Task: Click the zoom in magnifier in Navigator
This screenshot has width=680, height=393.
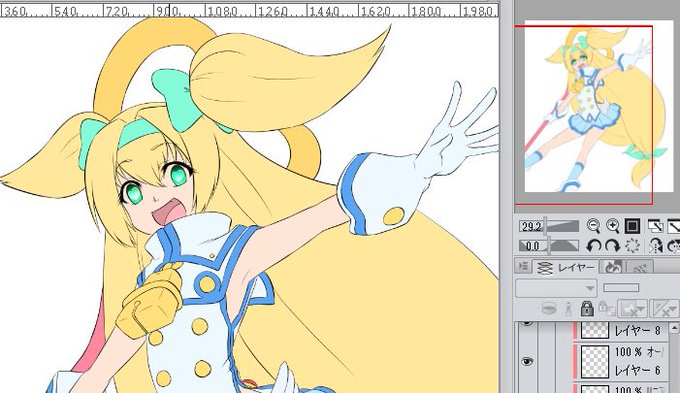Action: (612, 226)
